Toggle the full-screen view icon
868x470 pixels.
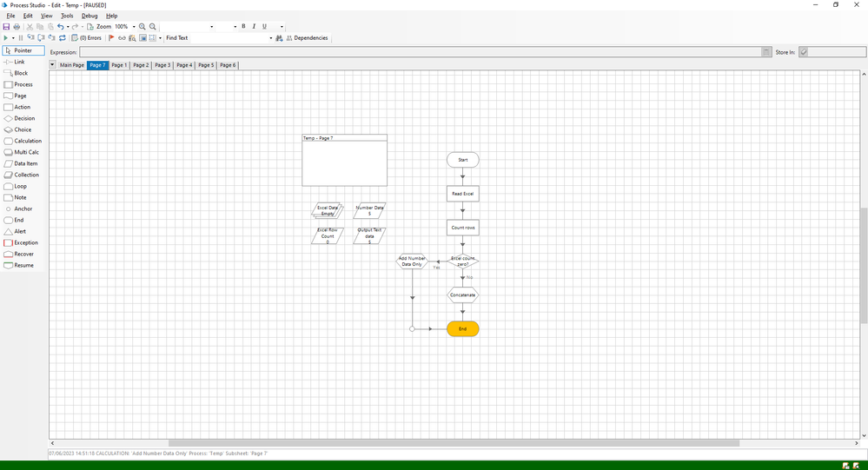click(x=142, y=38)
